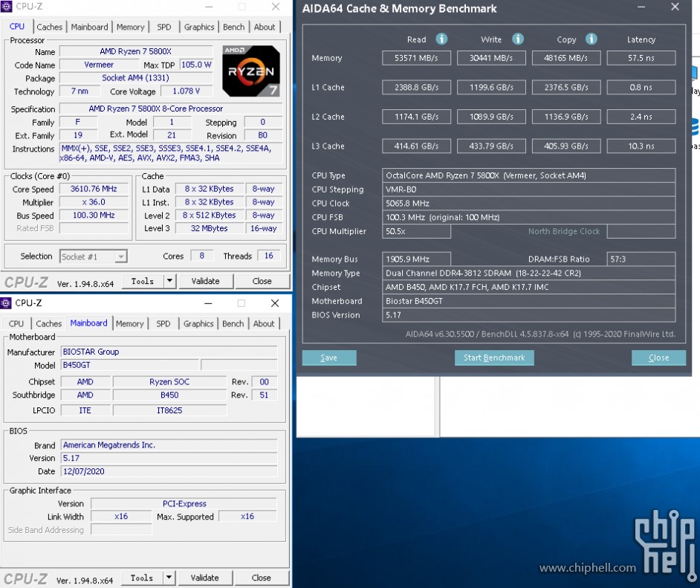Expand Tools arrow in bottom CPU-Z window
Image resolution: width=700 pixels, height=588 pixels.
(x=169, y=578)
